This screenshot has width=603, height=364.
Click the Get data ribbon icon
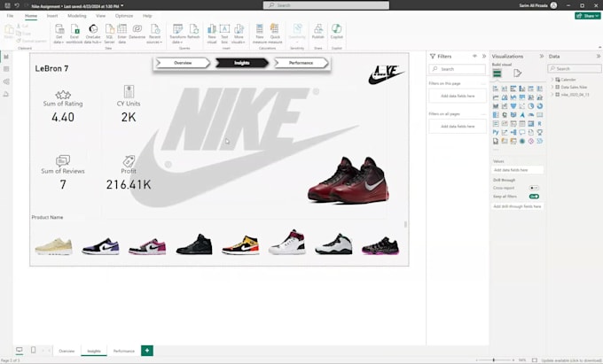(59, 30)
